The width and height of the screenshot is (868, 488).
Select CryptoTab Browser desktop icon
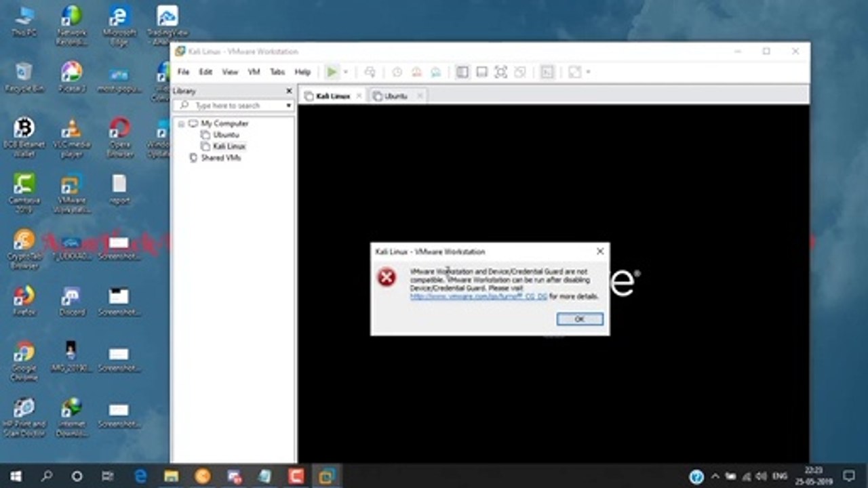(x=24, y=249)
